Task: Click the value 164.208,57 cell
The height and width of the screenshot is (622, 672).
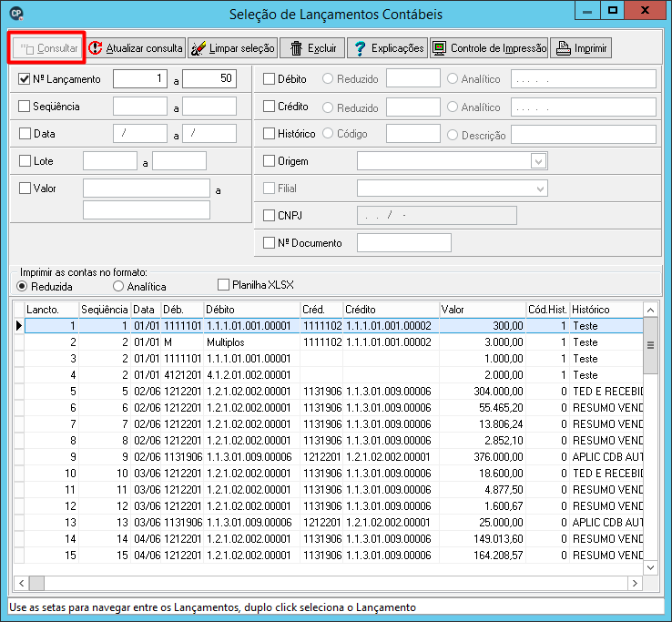Action: 483,556
